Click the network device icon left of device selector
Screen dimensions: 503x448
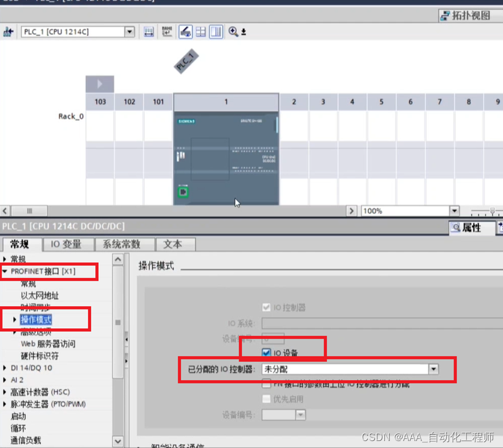pos(8,32)
